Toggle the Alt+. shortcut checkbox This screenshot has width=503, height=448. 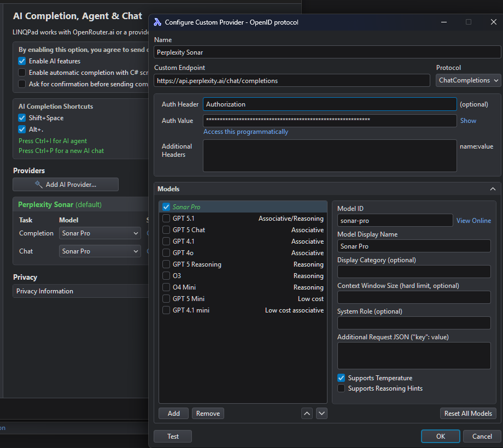22,129
